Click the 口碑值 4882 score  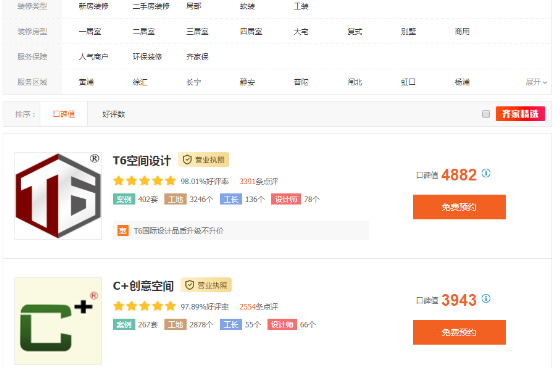click(447, 174)
